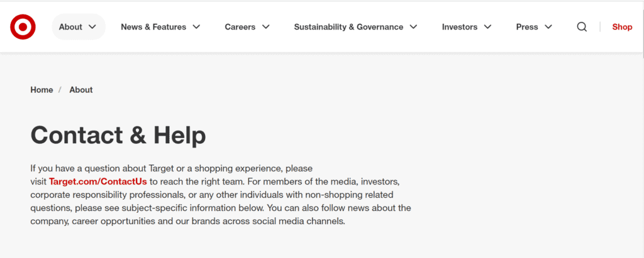
Task: Expand the chevron arrow beside Press
Action: click(x=548, y=26)
